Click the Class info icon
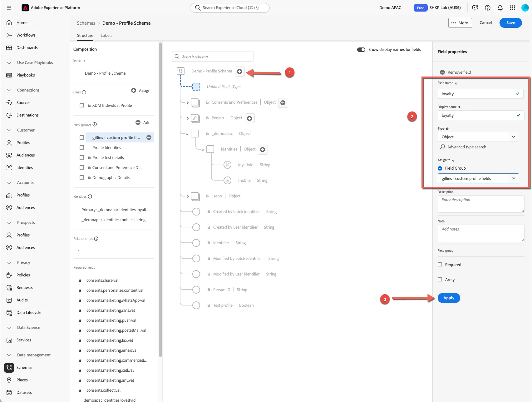Image resolution: width=532 pixels, height=402 pixels. coord(84,92)
